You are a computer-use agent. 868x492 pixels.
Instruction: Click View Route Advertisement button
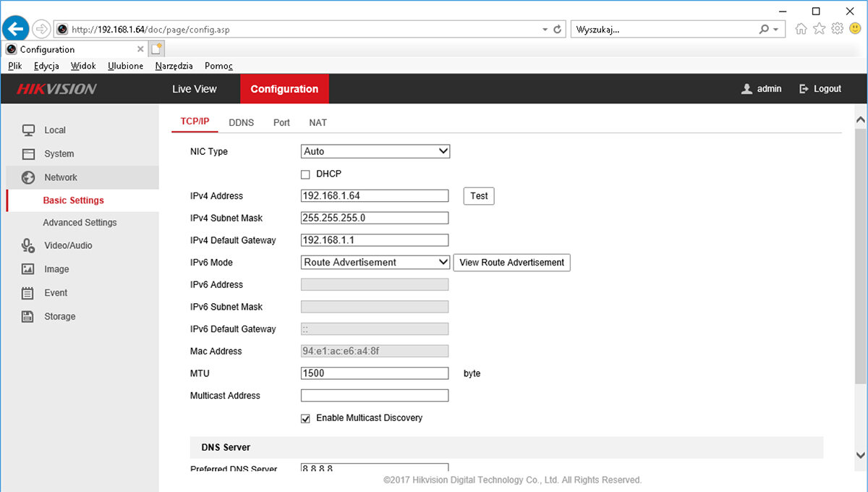(x=511, y=263)
